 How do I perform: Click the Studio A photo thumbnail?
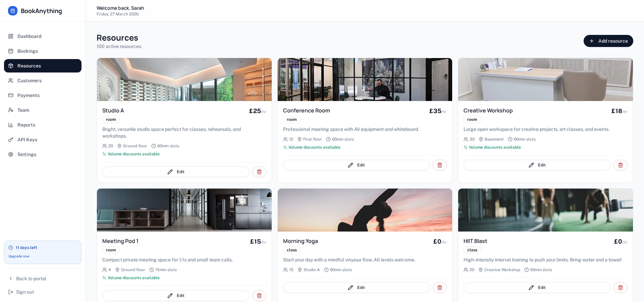[x=184, y=80]
